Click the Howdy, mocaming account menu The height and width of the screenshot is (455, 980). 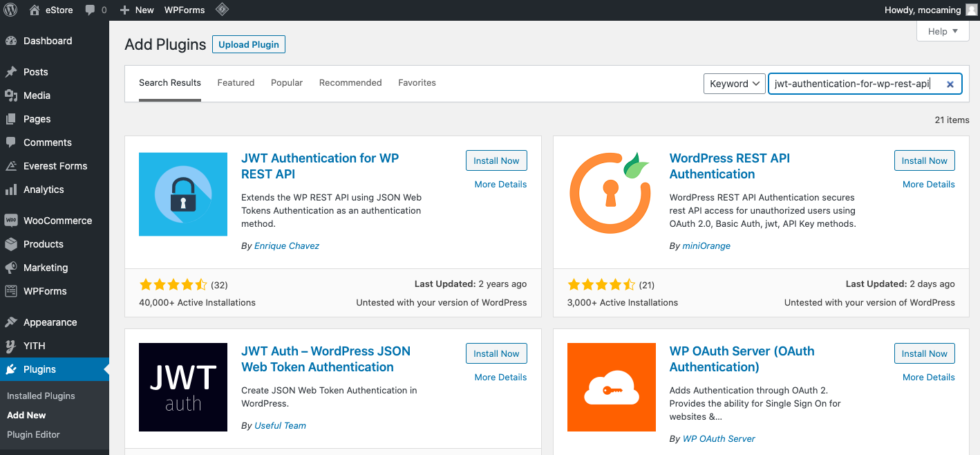click(x=931, y=10)
